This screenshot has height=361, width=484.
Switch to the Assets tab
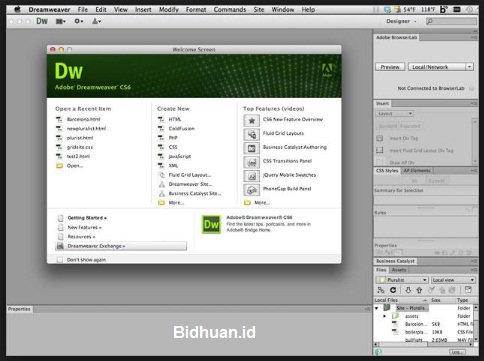[399, 270]
